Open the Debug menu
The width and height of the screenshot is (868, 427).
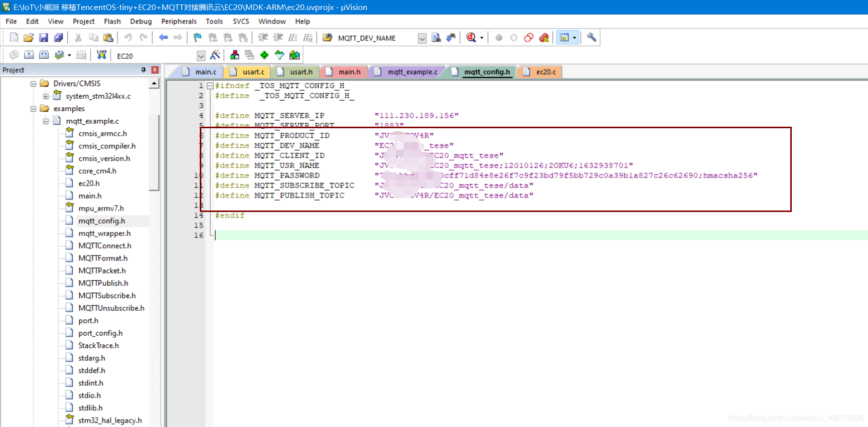tap(141, 21)
